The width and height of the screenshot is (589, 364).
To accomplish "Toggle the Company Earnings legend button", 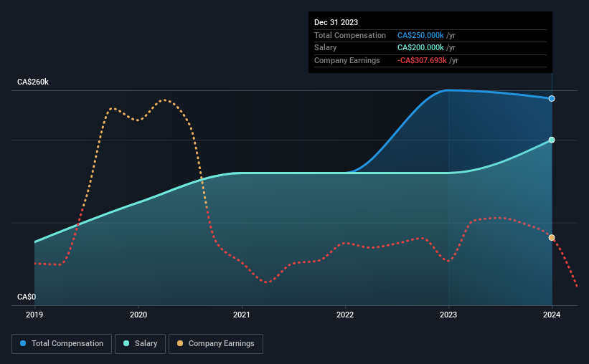I will click(x=216, y=344).
